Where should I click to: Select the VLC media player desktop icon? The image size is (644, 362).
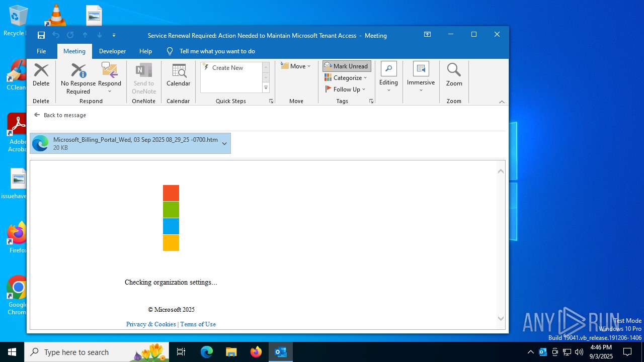point(56,15)
